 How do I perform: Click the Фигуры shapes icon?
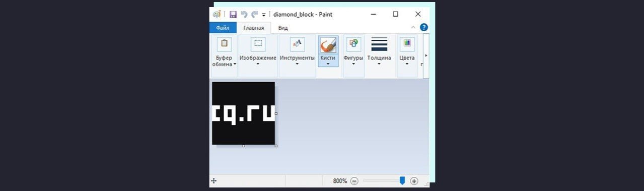(353, 44)
